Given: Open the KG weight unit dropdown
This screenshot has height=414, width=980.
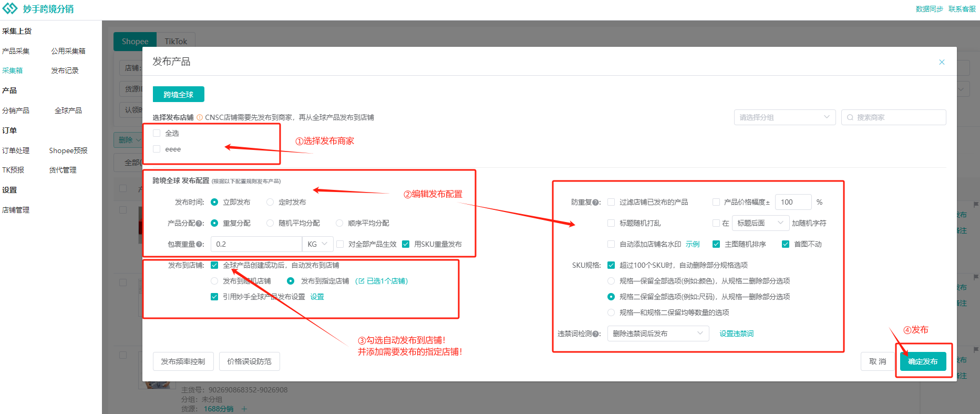Looking at the screenshot, I should coord(317,244).
